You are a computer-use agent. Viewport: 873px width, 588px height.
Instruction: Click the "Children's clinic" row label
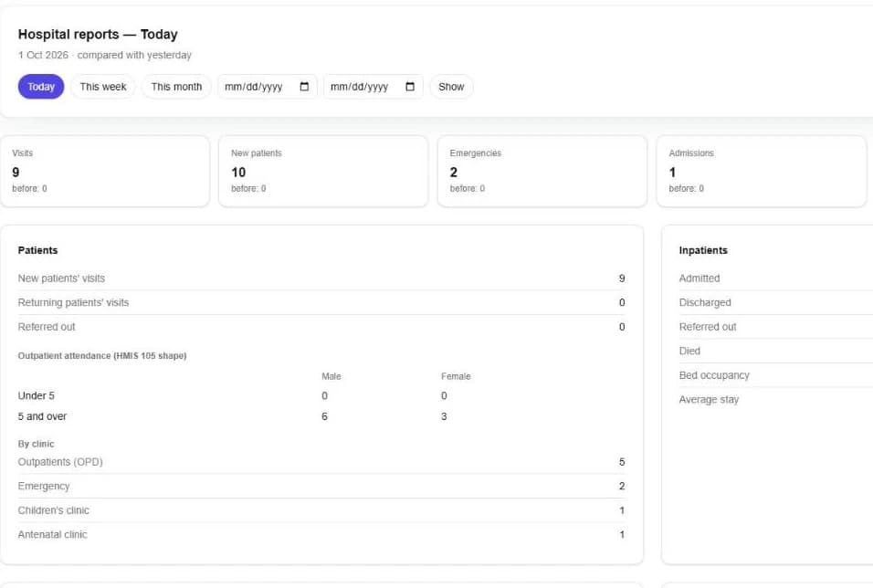coord(54,510)
